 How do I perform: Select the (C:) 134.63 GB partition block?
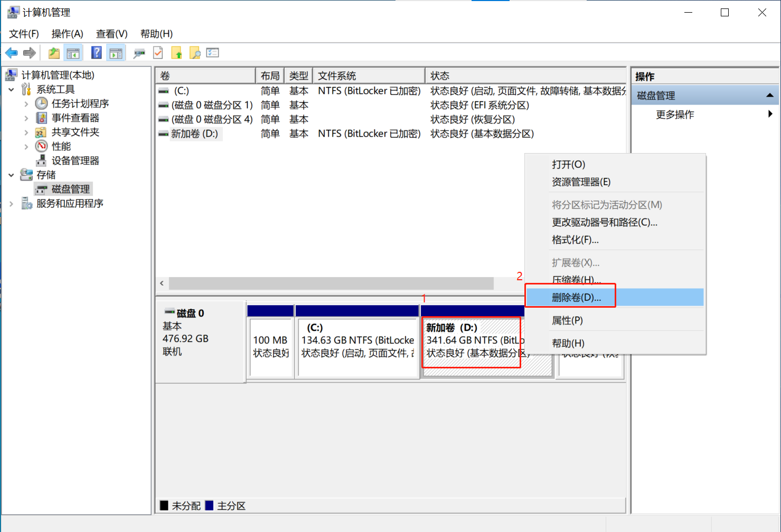(357, 348)
